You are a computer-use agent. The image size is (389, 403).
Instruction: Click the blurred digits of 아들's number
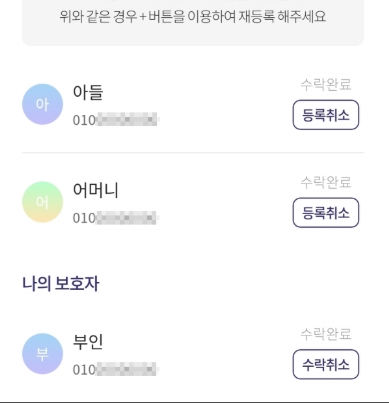[127, 120]
